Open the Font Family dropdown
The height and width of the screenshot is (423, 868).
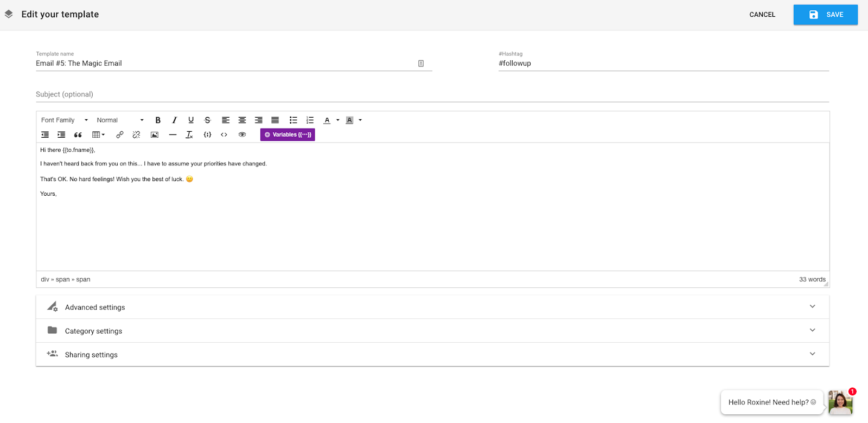tap(65, 120)
